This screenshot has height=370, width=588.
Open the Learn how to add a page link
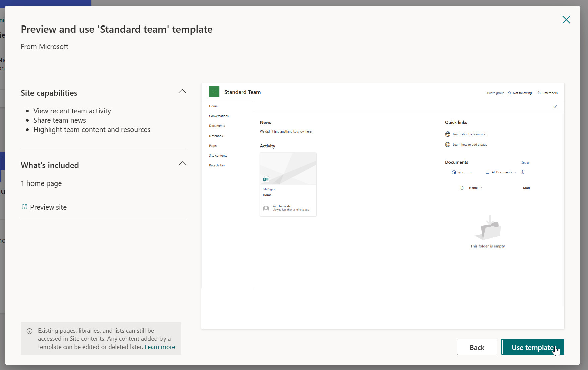coord(470,145)
